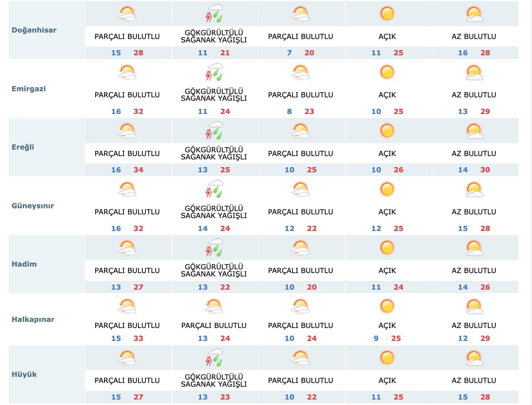Click the sunny AÇIK icon in Hüyük row
532x405 pixels.
[x=387, y=358]
